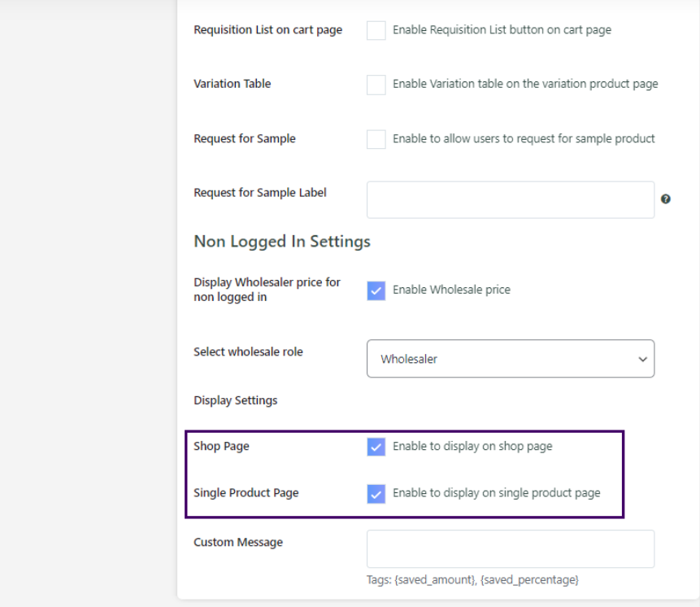Click the 'Request for Sample Label' label
Screen dimensions: 700x607
click(x=260, y=193)
